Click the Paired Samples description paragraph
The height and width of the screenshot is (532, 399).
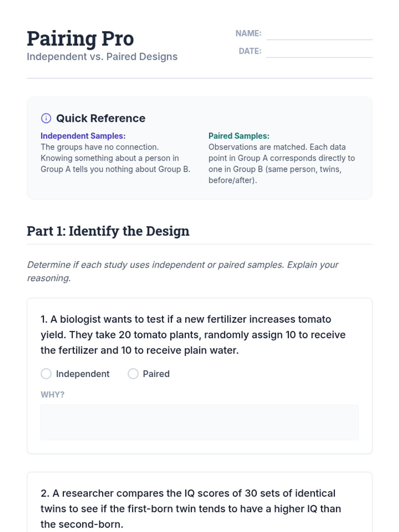pos(282,164)
